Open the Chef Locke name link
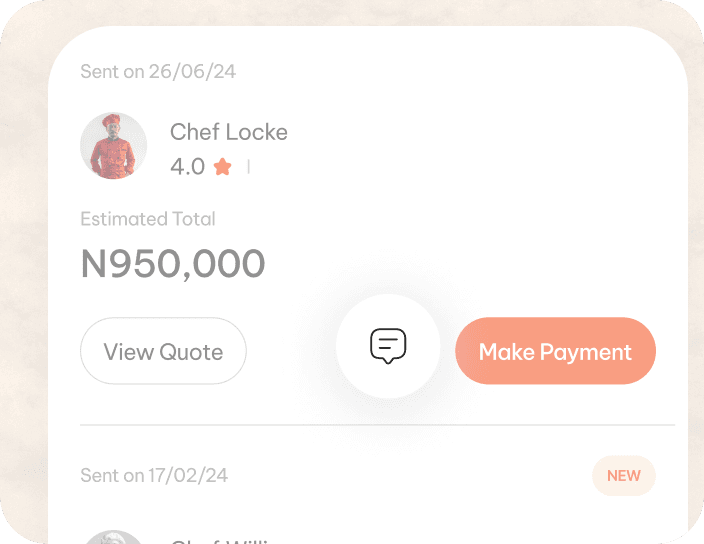 coord(228,132)
